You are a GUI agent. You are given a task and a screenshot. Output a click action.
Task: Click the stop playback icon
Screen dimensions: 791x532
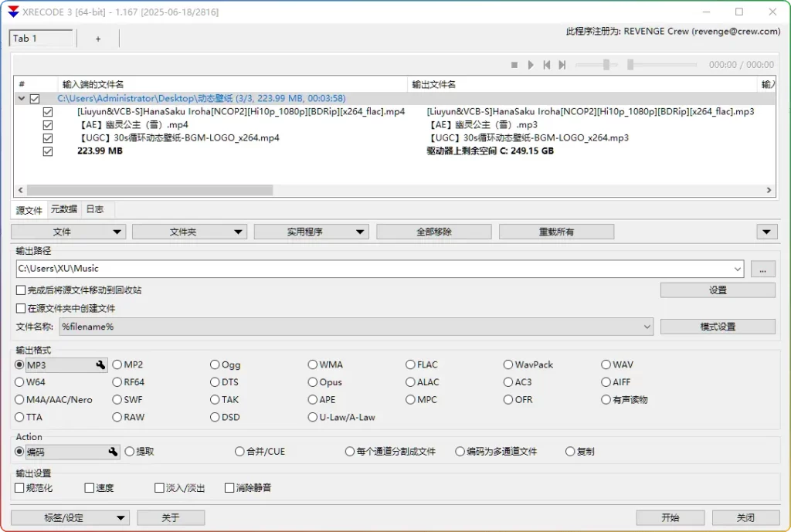pos(514,65)
